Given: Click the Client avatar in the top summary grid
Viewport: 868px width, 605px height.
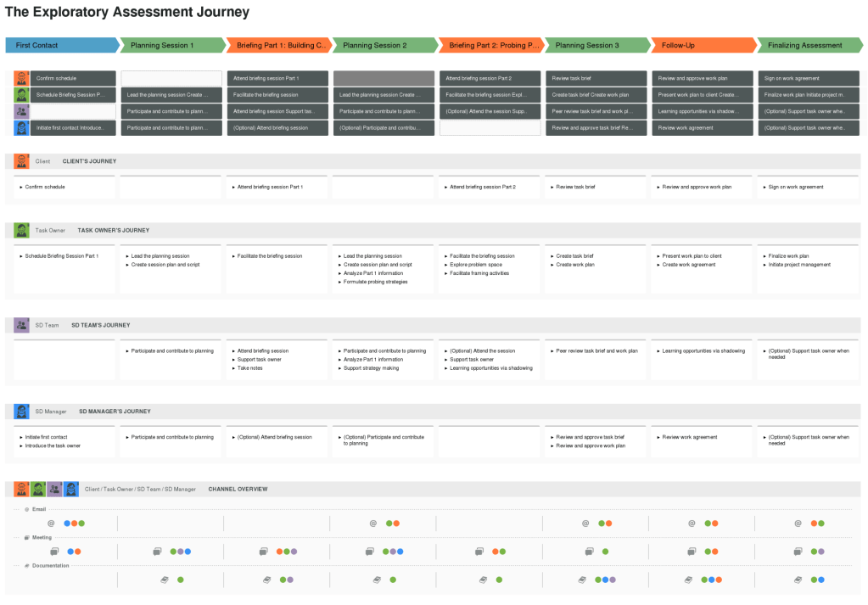Looking at the screenshot, I should pos(21,78).
